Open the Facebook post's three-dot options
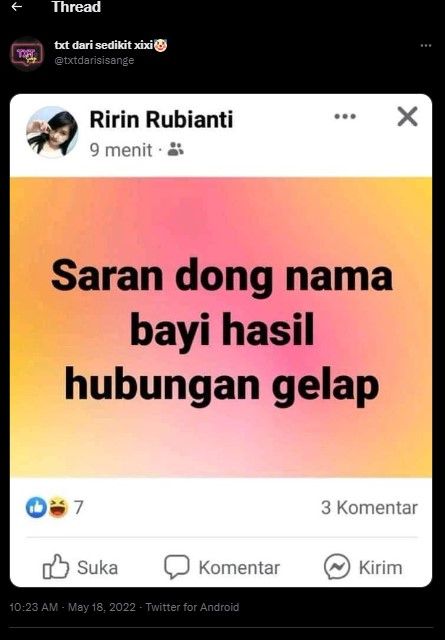 click(345, 116)
